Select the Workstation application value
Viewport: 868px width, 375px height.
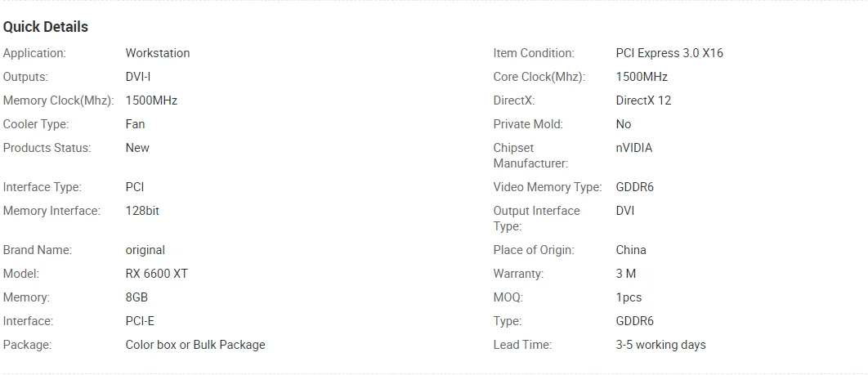tap(157, 53)
